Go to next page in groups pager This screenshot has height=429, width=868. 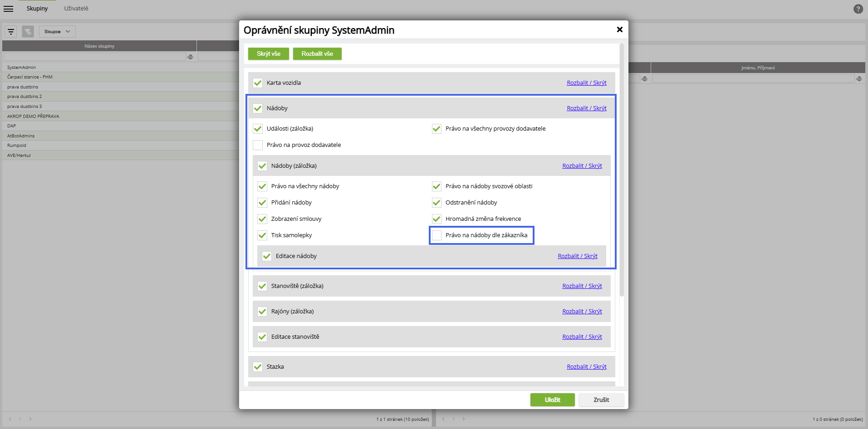point(30,419)
